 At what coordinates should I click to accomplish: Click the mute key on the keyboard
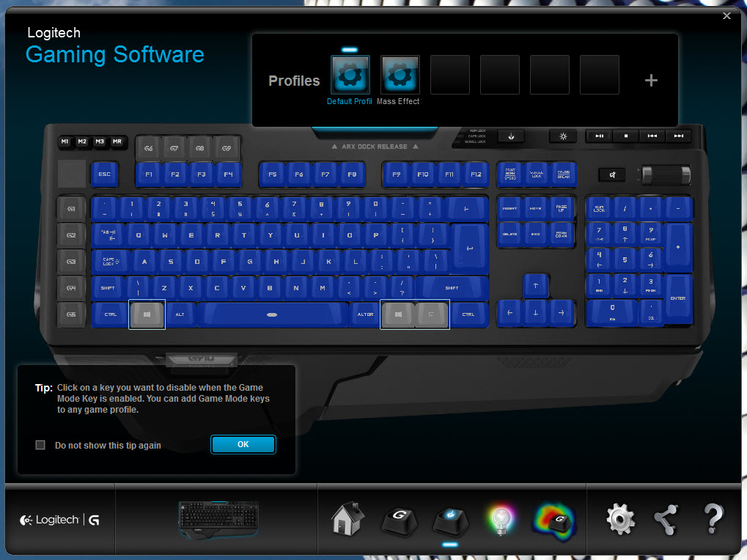(612, 174)
